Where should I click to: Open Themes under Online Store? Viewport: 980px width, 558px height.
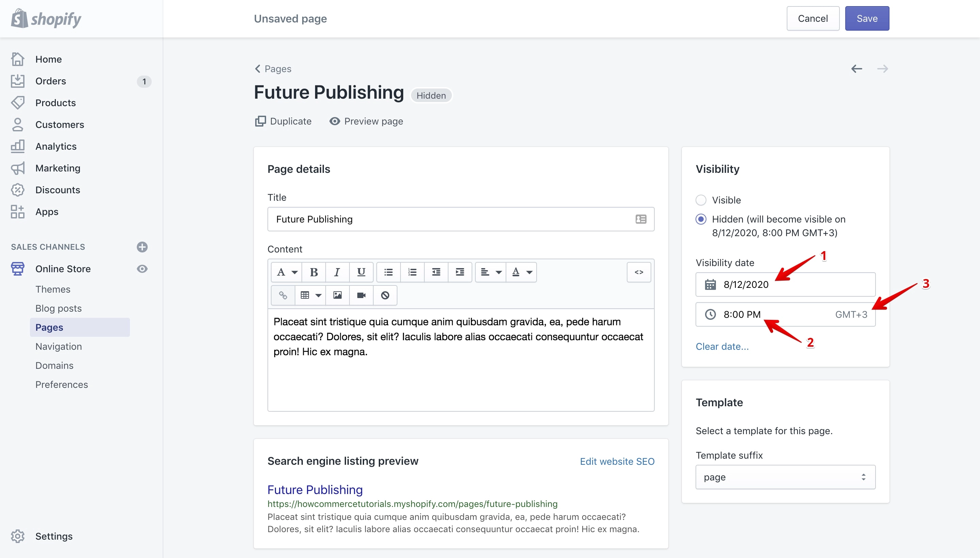click(x=53, y=289)
